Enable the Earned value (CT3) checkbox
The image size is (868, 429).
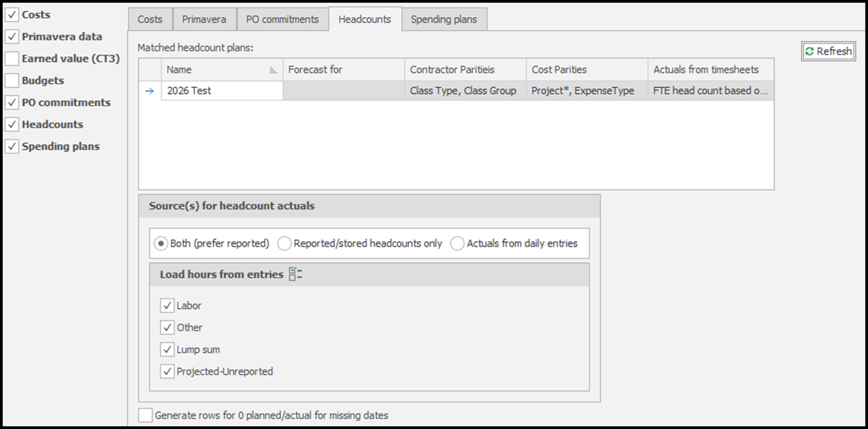pyautogui.click(x=12, y=59)
